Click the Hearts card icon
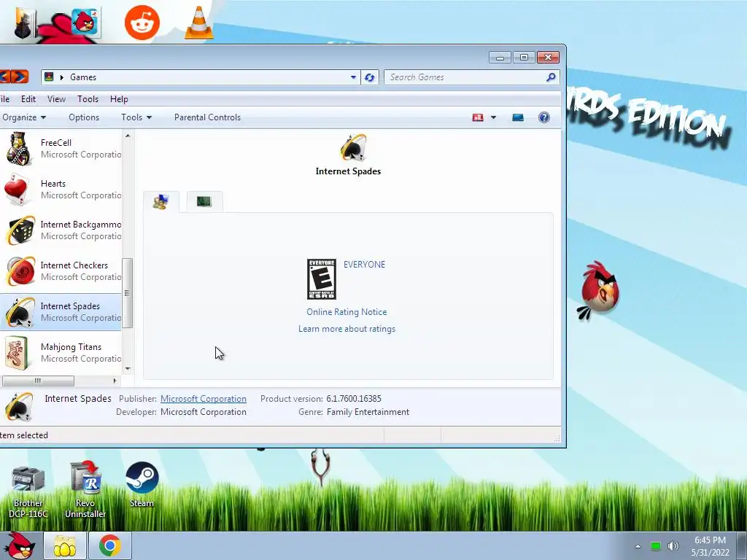This screenshot has height=560, width=747. coord(18,190)
